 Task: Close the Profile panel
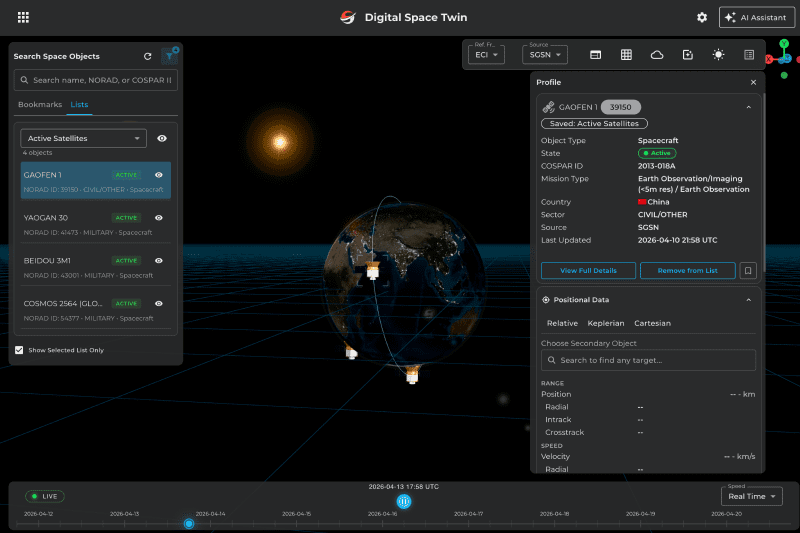coord(754,82)
